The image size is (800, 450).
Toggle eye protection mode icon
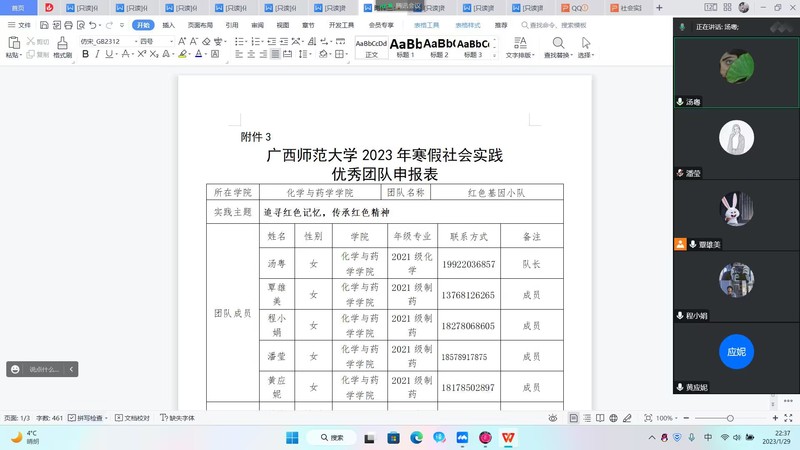coord(553,418)
